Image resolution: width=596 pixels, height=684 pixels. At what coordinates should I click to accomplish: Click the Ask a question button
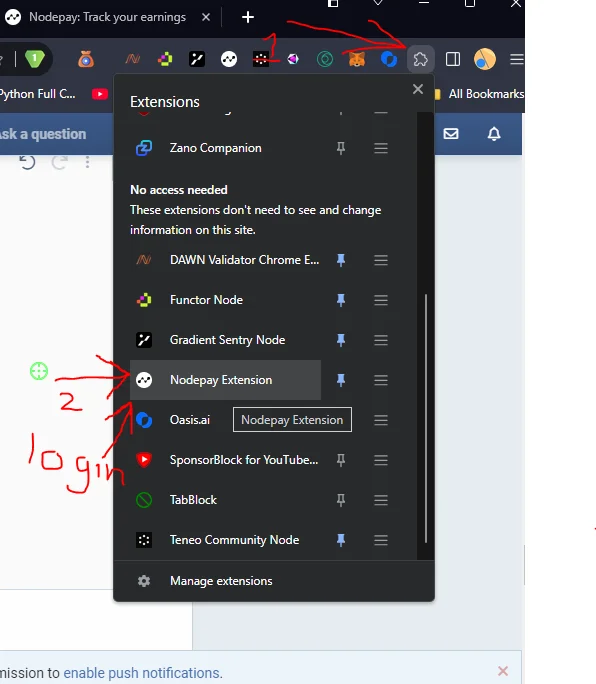[43, 134]
